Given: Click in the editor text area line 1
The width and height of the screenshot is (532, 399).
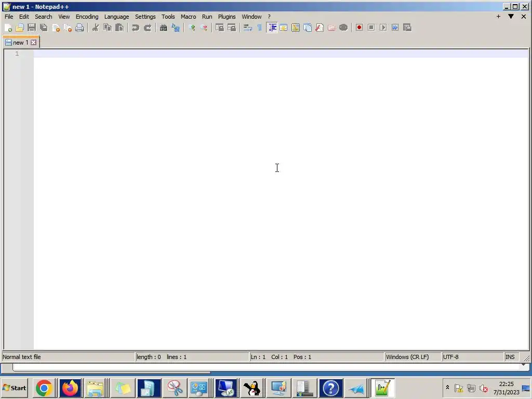Looking at the screenshot, I should point(281,54).
